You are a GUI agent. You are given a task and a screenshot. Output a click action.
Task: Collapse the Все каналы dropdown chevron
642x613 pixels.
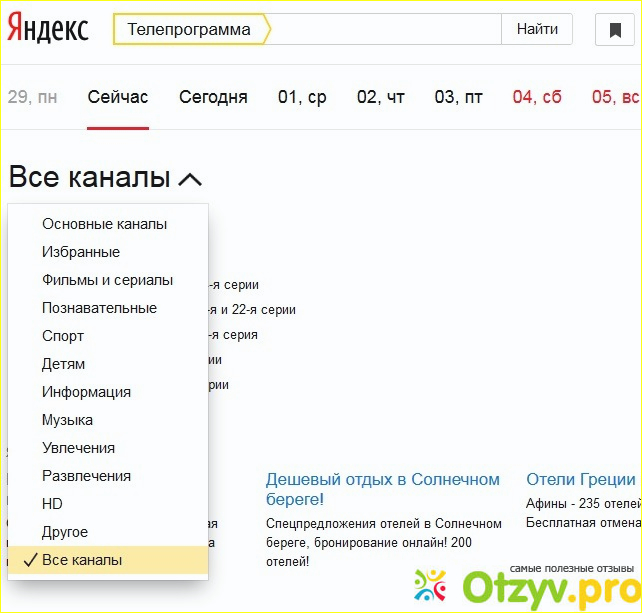click(x=190, y=179)
